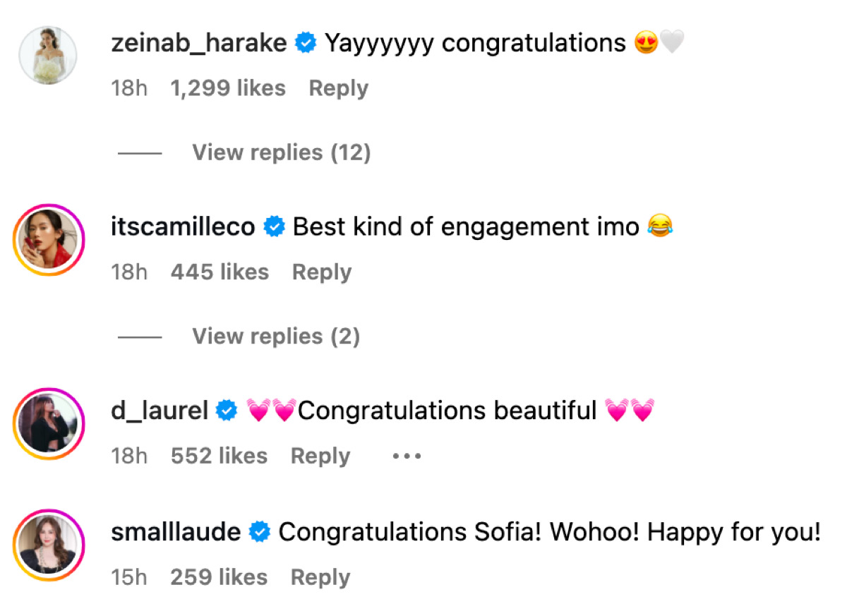View the 1,299 likes list
Screen dimensions: 847x616
tap(228, 89)
